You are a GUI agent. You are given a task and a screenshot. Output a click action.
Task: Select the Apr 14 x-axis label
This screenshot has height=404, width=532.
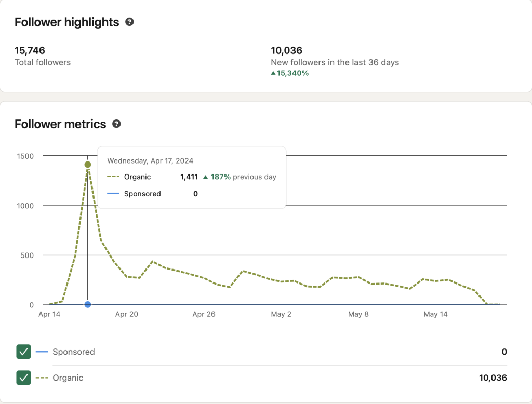pos(49,314)
